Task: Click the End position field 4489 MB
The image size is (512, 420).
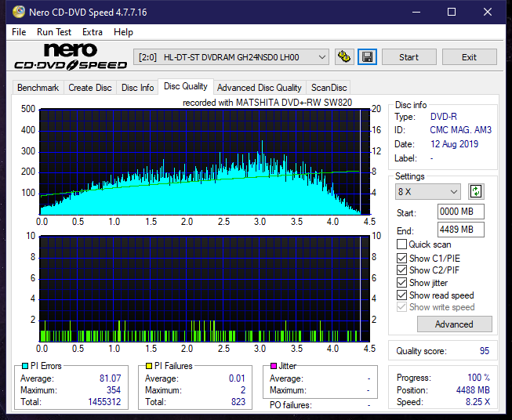Action: 461,230
